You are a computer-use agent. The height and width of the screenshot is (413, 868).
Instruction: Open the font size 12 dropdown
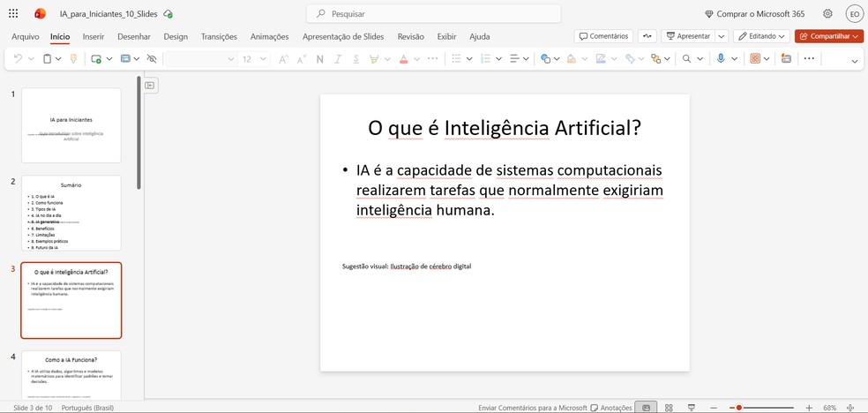pos(254,58)
